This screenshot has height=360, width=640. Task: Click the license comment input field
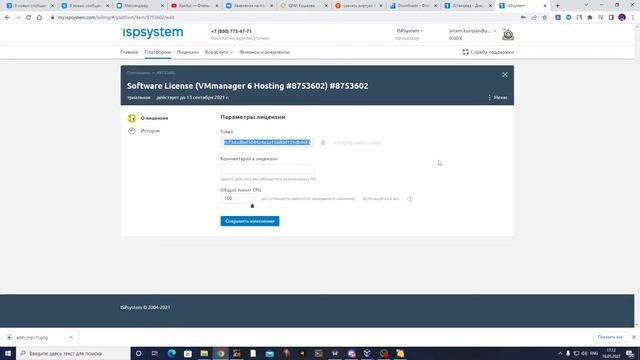[267, 169]
